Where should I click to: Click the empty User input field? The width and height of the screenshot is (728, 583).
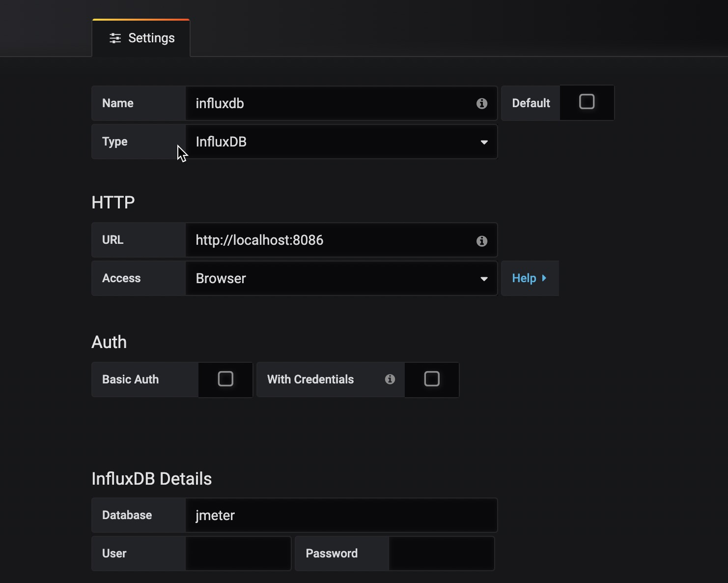(238, 554)
